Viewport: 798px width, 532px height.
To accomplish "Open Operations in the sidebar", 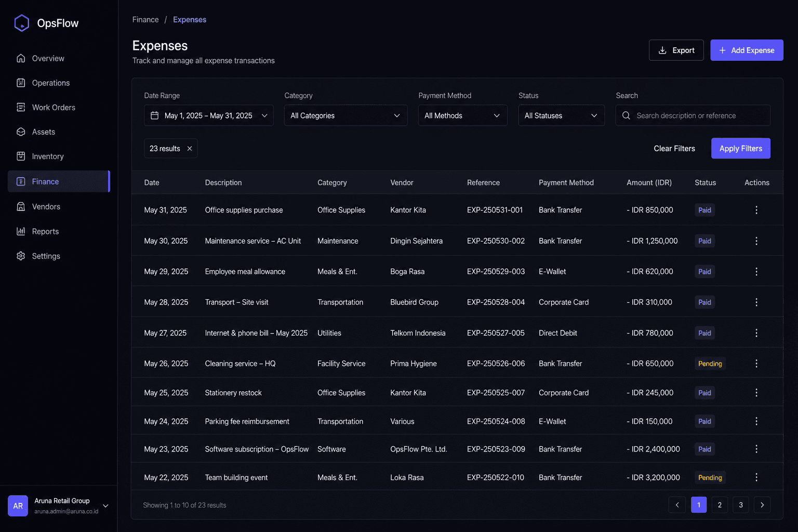I will pyautogui.click(x=59, y=83).
